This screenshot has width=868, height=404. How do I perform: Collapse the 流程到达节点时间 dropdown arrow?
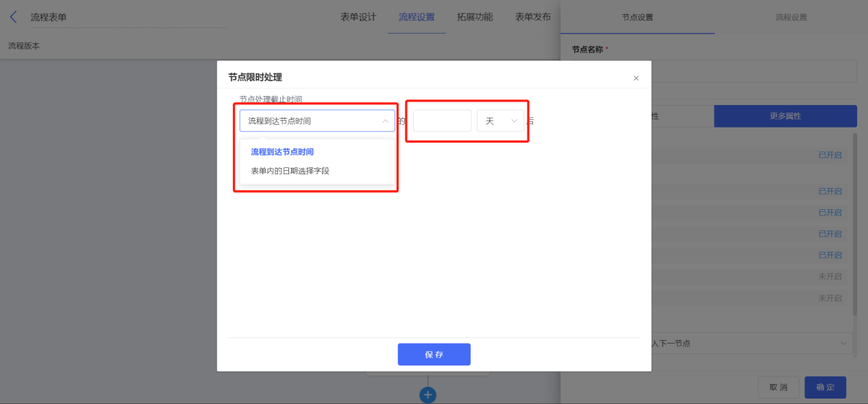click(385, 121)
